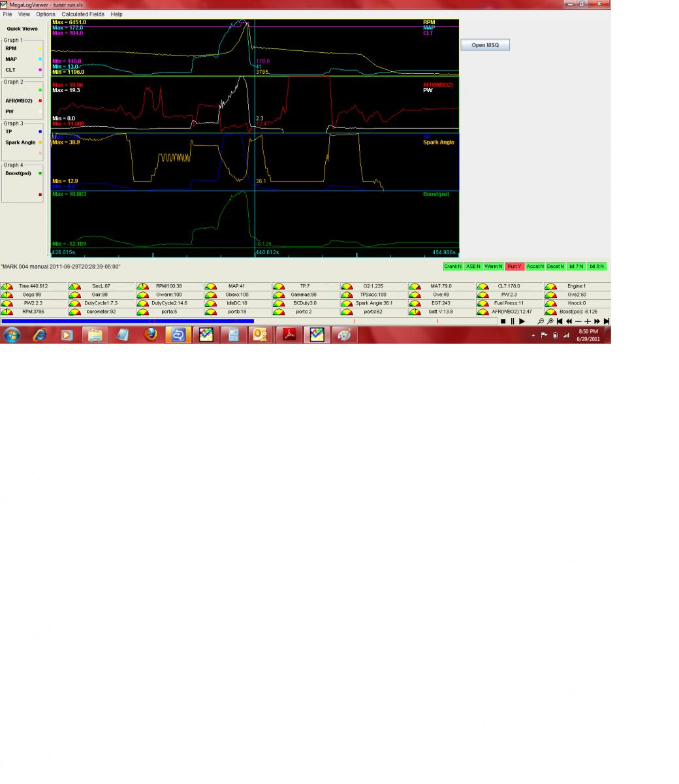Image resolution: width=679 pixels, height=784 pixels.
Task: Select Spark Angle field in Graph 3
Action: 20,142
